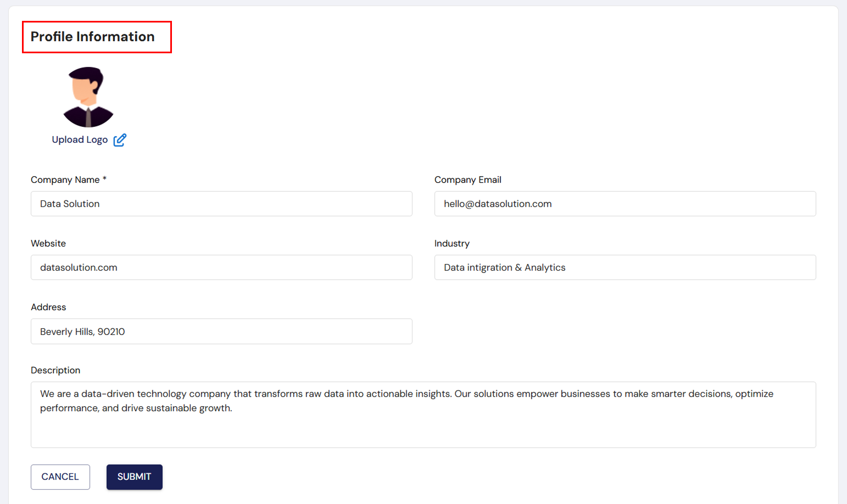Focus the Company Name input field
This screenshot has height=504, width=847.
(x=221, y=204)
